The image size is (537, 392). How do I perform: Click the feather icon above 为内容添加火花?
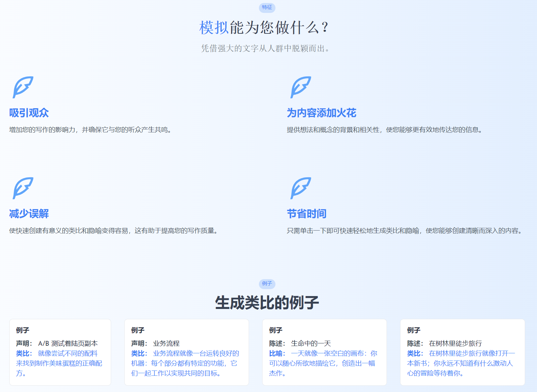coord(301,87)
